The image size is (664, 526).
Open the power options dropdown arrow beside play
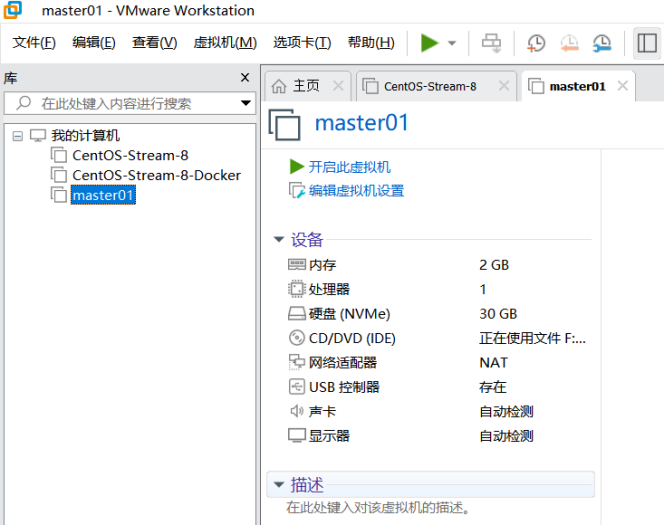coord(452,43)
